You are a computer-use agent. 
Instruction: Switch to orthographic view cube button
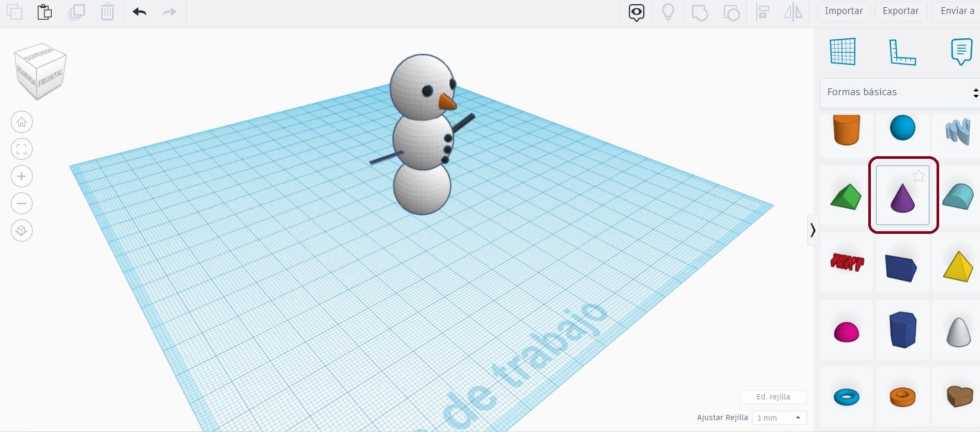coord(22,230)
